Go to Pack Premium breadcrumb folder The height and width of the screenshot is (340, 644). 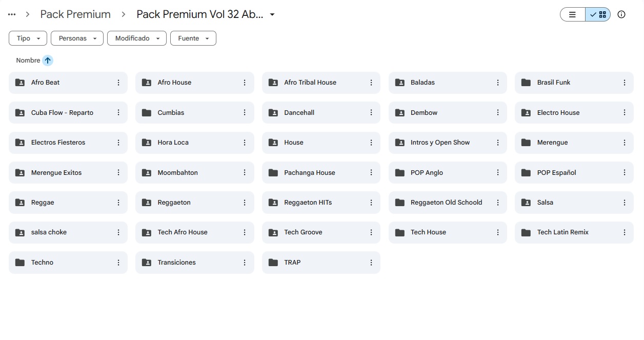tap(75, 14)
